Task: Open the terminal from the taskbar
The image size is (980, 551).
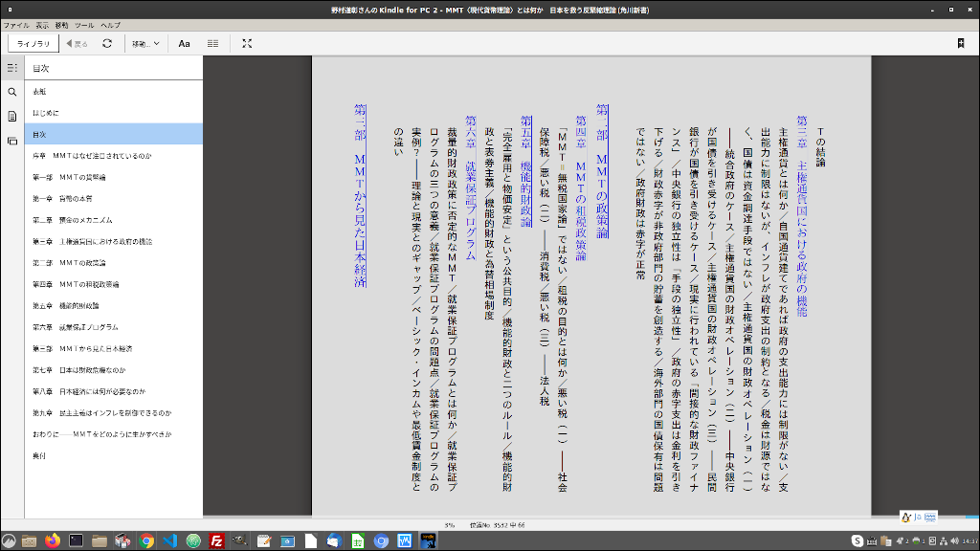Action: 76,541
